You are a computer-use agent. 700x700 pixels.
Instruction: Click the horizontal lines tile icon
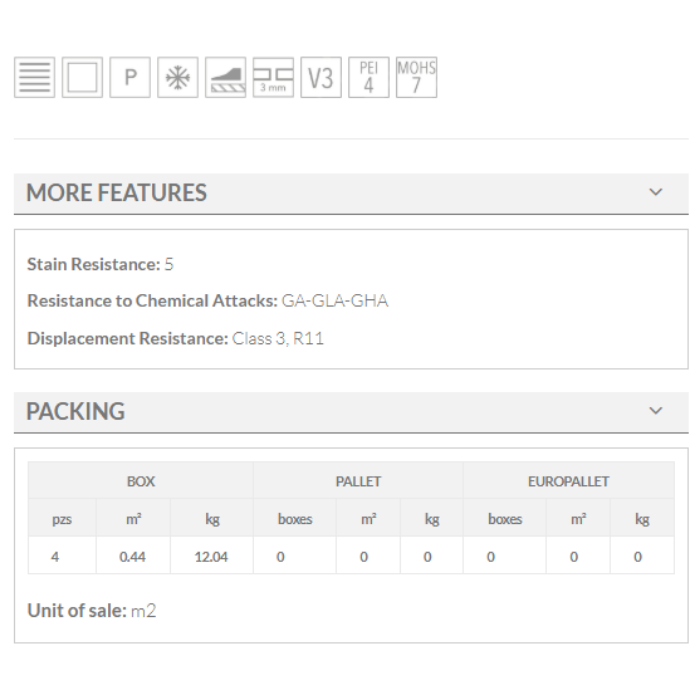(x=34, y=78)
